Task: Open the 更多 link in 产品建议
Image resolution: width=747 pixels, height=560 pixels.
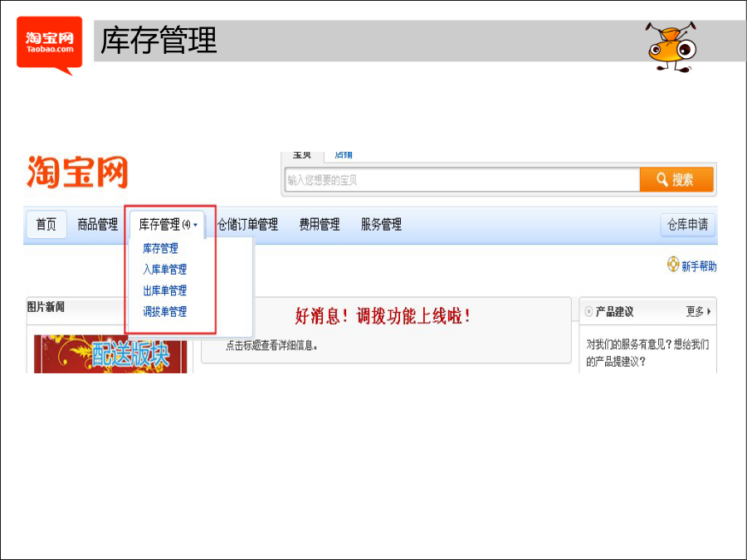Action: point(695,311)
